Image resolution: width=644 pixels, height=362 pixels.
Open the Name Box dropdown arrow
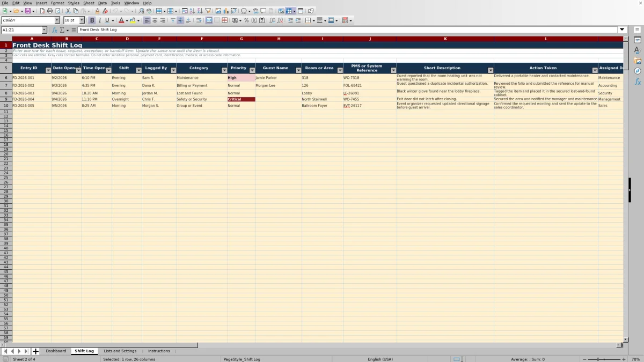[44, 30]
